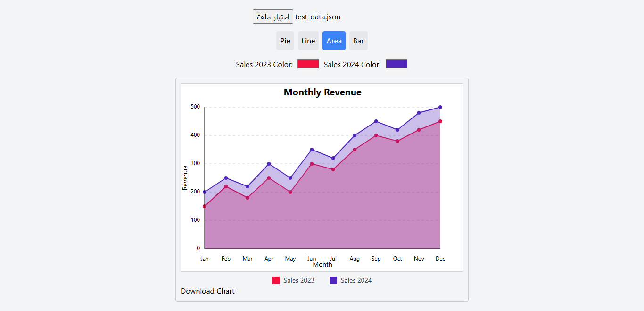
Task: Click the Monthly Revenue chart title
Action: pos(322,92)
